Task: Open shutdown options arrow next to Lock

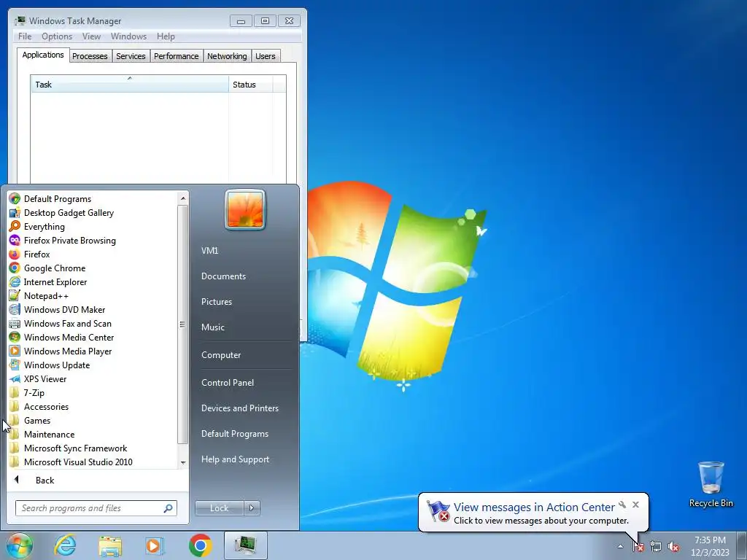Action: click(252, 508)
